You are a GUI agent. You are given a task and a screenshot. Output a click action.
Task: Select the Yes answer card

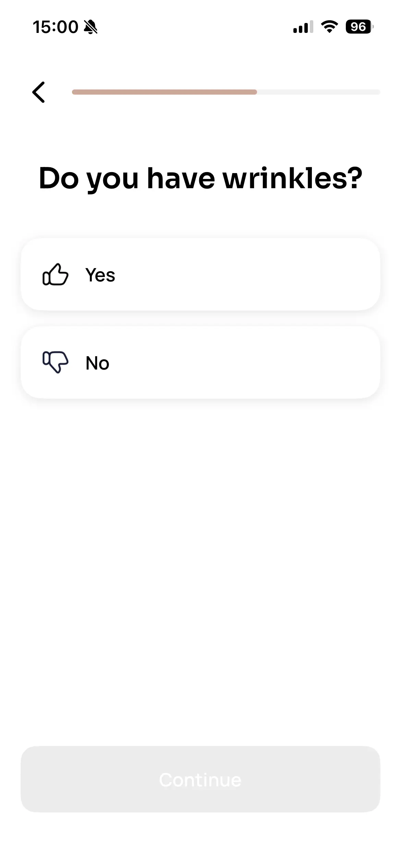(200, 274)
